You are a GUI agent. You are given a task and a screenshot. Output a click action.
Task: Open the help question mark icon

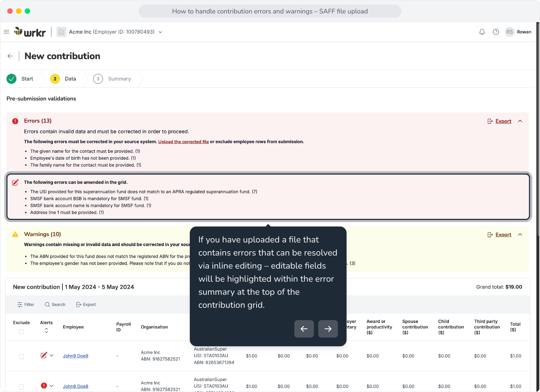pyautogui.click(x=496, y=32)
